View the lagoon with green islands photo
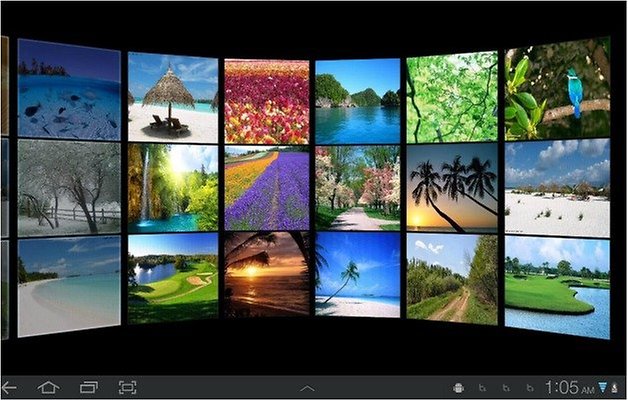628x401 pixels. (358, 101)
